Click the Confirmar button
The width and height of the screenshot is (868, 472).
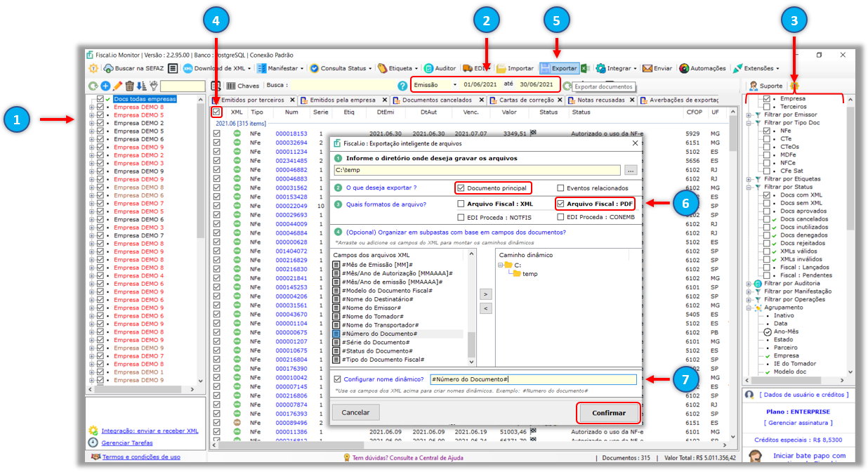click(608, 412)
